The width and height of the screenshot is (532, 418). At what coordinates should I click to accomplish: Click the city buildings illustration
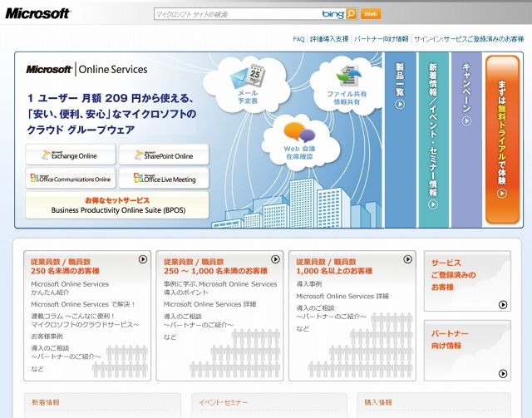coord(297,203)
